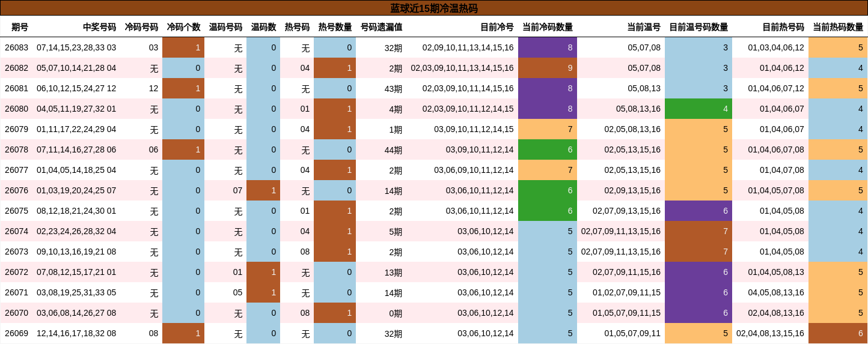Click winning numbers 07,11,14,16,27,28 06
Image resolution: width=868 pixels, height=344 pixels.
tap(76, 149)
